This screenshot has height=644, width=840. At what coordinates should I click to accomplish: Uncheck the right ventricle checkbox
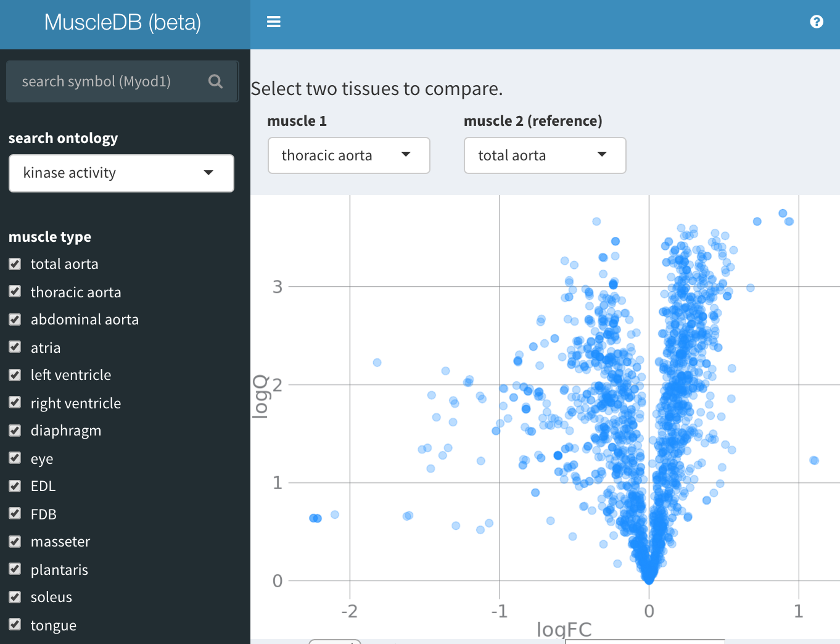(15, 403)
